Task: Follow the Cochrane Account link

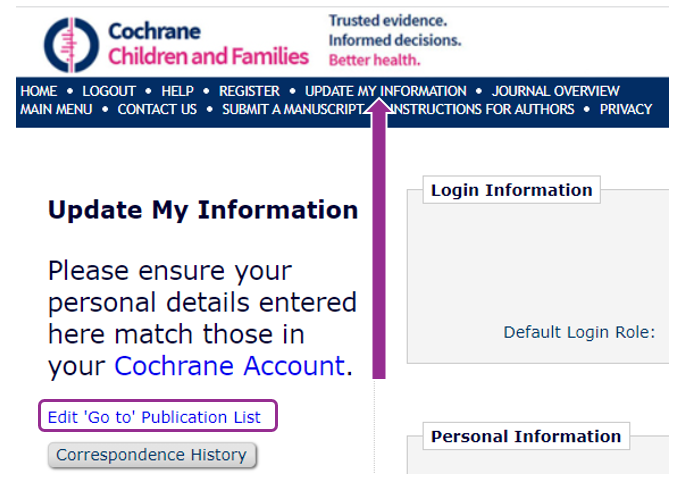Action: click(x=229, y=366)
